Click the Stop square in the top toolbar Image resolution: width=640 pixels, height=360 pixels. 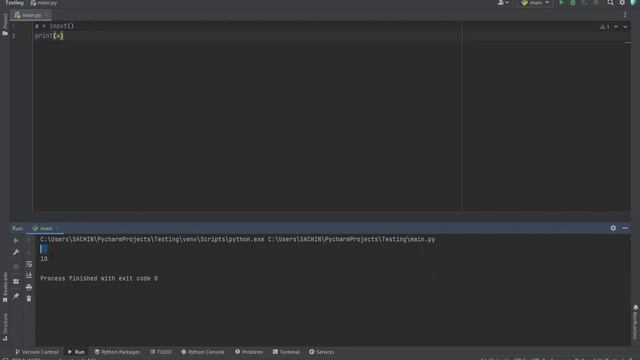click(596, 3)
